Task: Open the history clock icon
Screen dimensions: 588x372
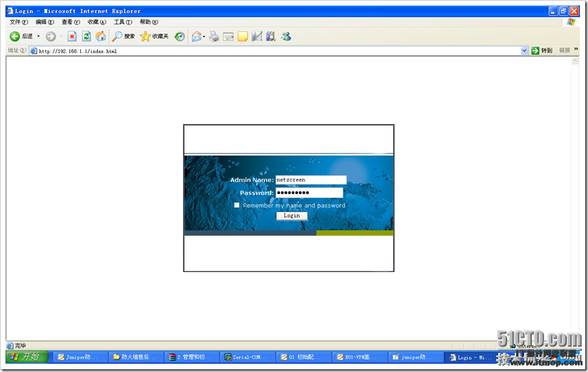Action: pos(180,36)
